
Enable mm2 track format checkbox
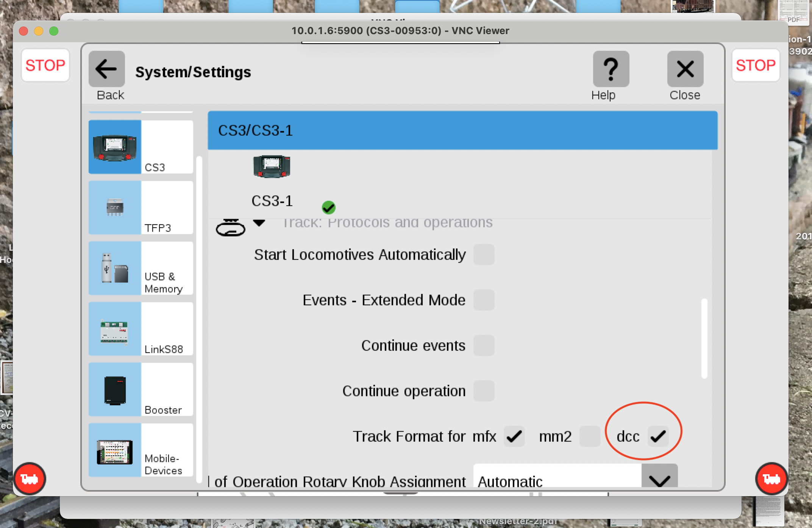590,436
